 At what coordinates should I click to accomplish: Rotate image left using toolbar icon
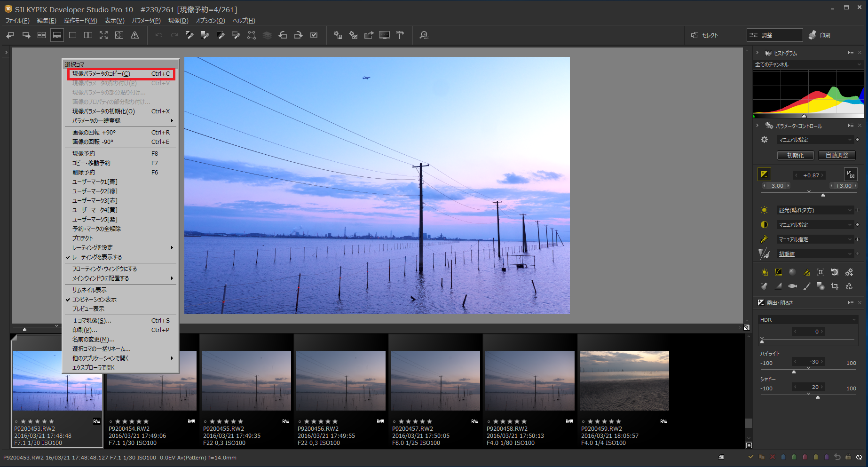click(283, 35)
